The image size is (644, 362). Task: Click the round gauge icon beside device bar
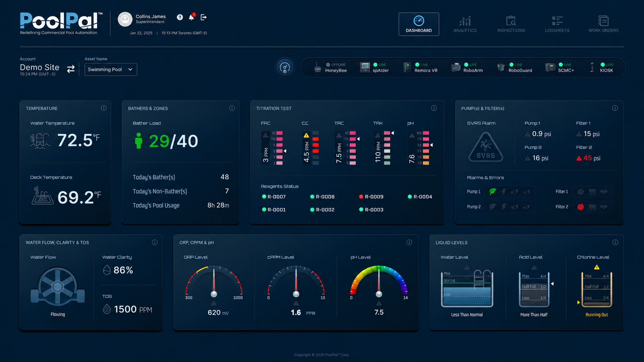285,68
